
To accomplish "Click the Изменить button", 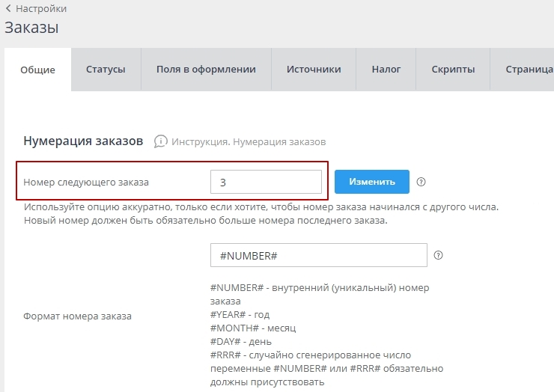I will pos(372,182).
